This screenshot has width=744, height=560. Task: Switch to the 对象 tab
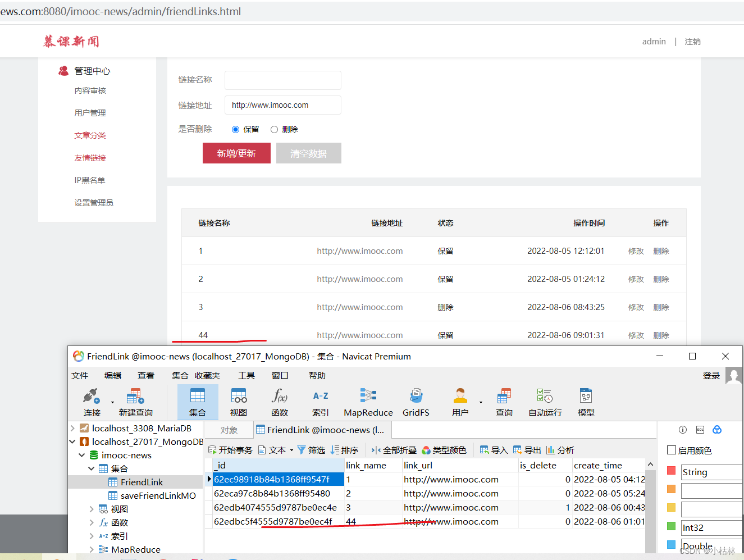tap(229, 430)
